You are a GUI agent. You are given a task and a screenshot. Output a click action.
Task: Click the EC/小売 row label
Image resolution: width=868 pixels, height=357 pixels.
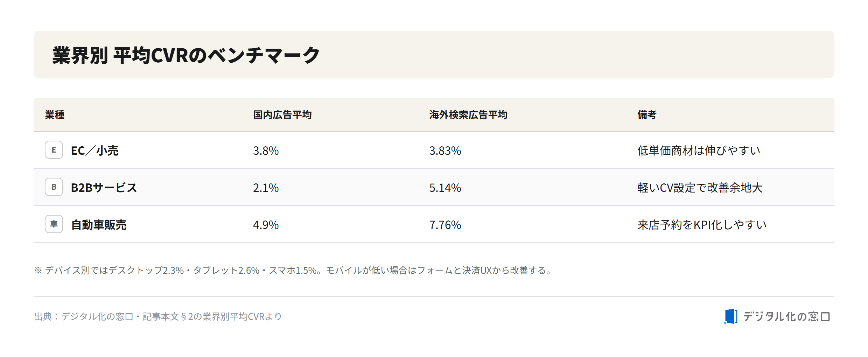(95, 150)
